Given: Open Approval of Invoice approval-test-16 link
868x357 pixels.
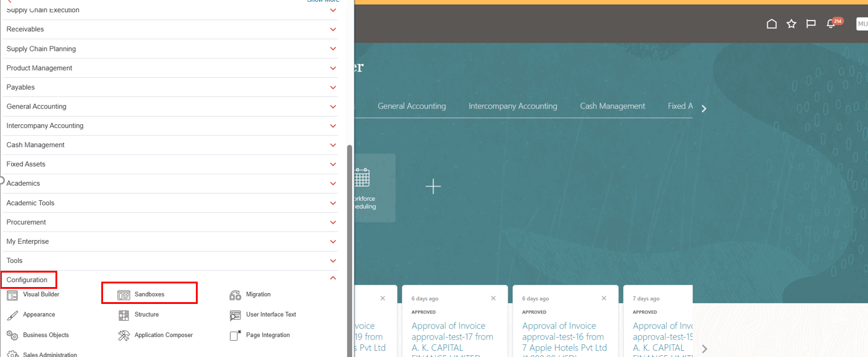Looking at the screenshot, I should [x=564, y=340].
